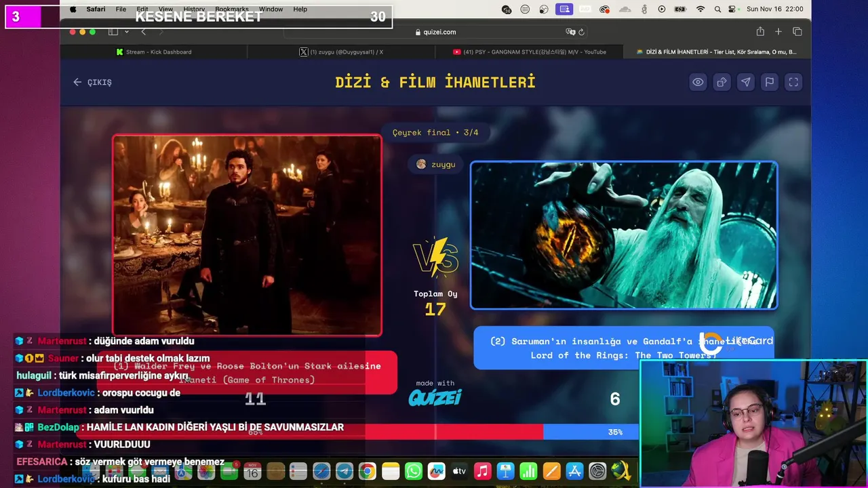Select the DİZİ & FİLM İHANETLERİ tab
The height and width of the screenshot is (488, 868).
[716, 52]
